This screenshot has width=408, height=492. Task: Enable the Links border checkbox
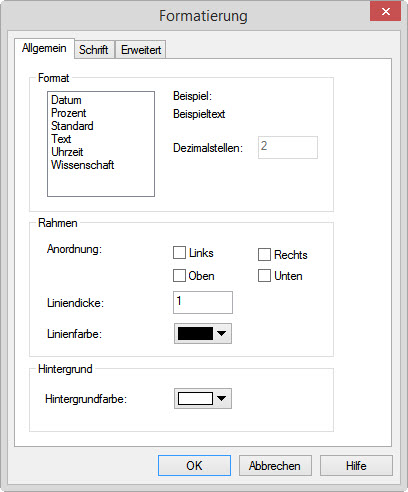point(179,253)
